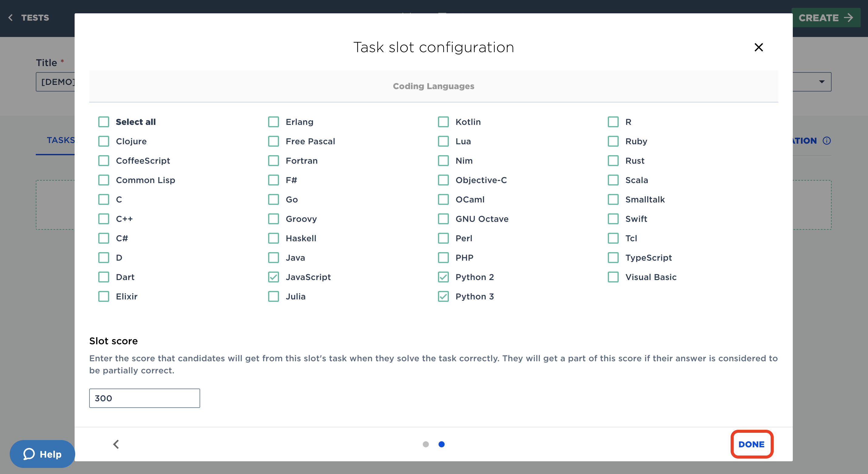Check the Go checkbox

tap(274, 199)
